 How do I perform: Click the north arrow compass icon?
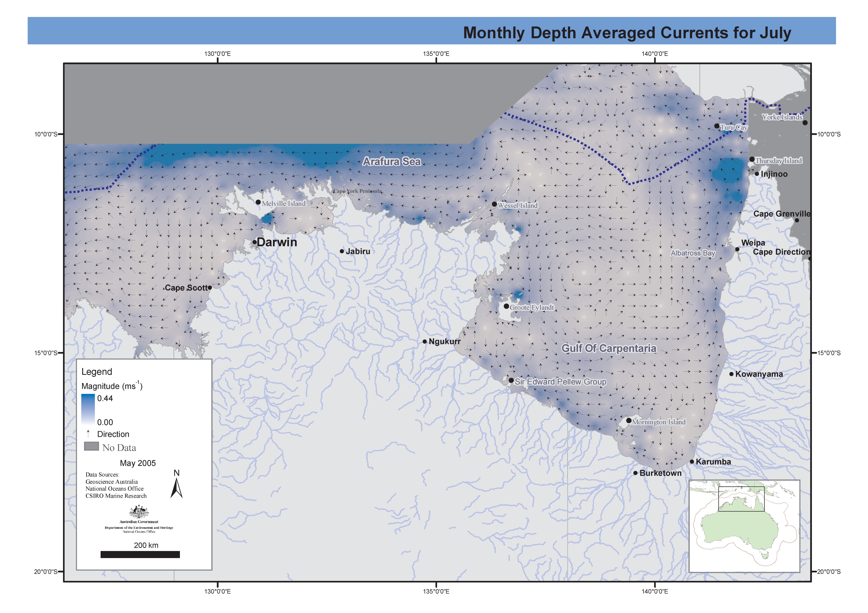coord(177,488)
